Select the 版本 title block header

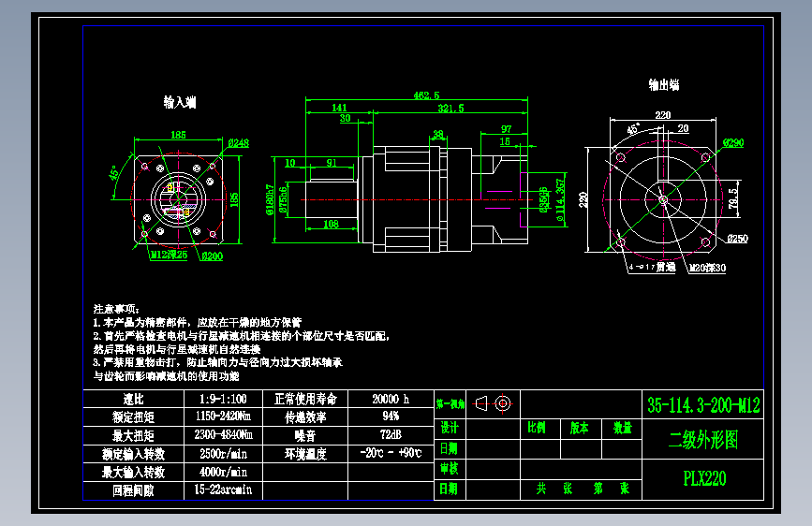coord(579,428)
